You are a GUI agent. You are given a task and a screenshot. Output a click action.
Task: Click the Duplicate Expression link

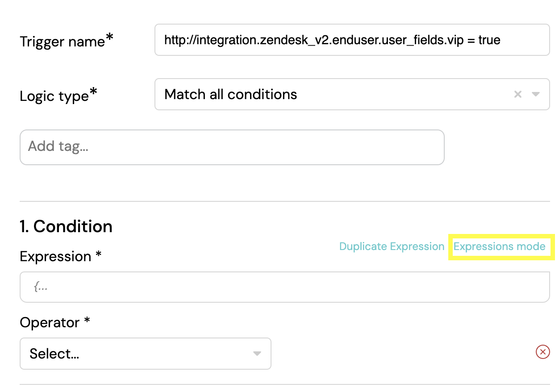[x=392, y=246]
